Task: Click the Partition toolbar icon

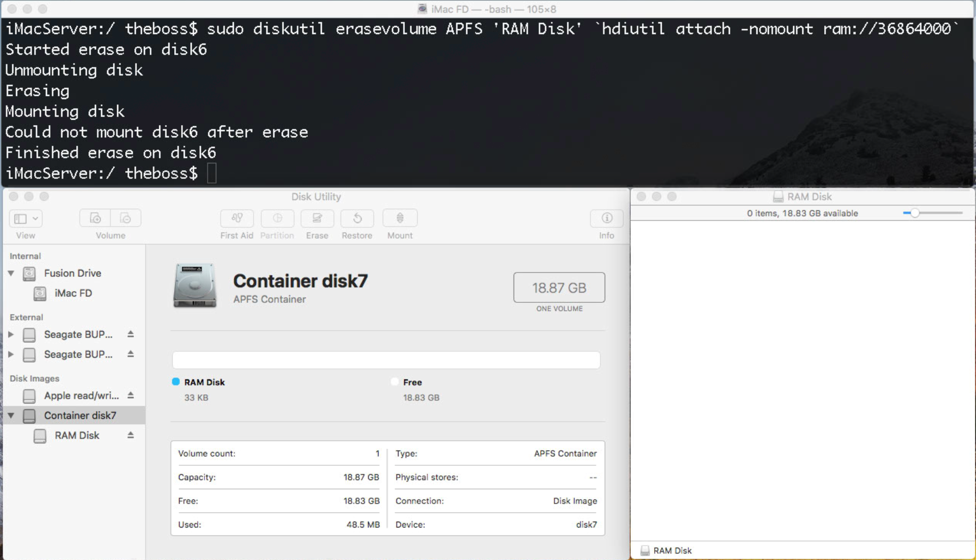Action: point(277,218)
